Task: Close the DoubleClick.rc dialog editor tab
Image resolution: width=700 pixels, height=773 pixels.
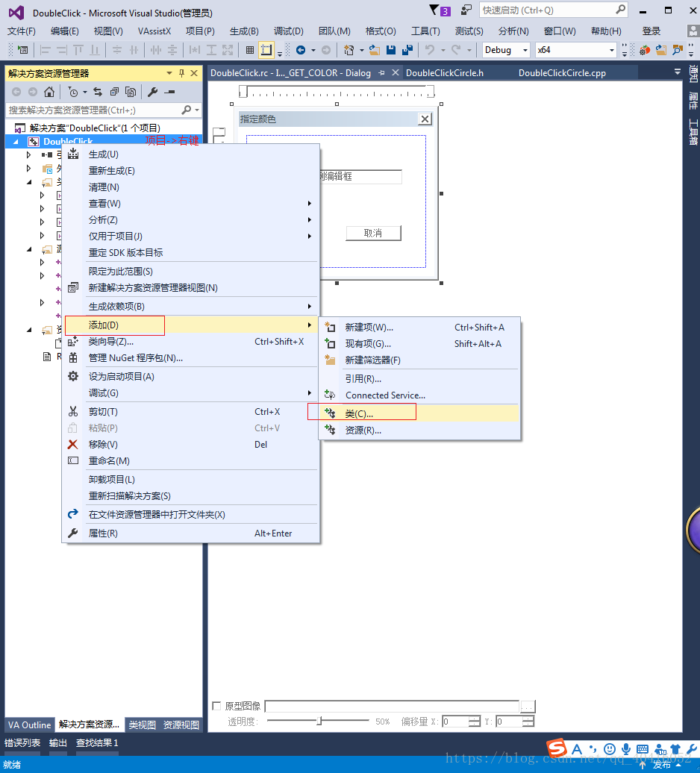Action: pyautogui.click(x=396, y=73)
